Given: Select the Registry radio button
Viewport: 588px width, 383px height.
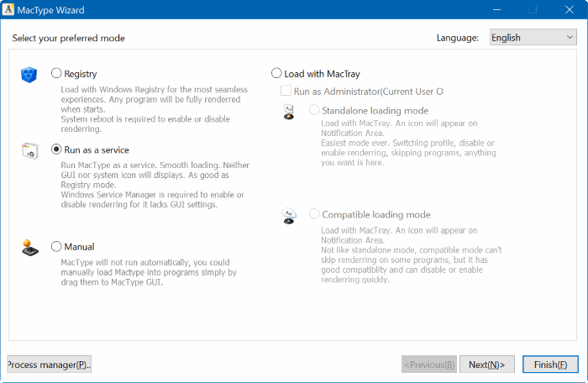Looking at the screenshot, I should (56, 73).
